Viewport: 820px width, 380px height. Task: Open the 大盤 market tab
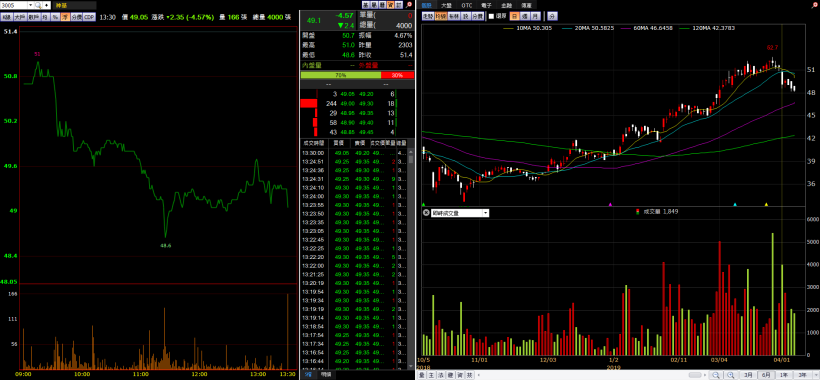[446, 5]
